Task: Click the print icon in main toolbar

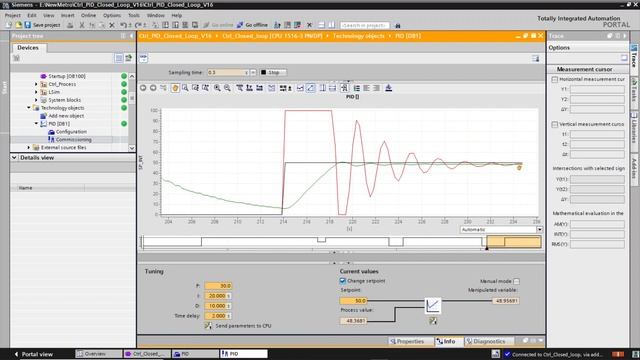Action: (70, 25)
